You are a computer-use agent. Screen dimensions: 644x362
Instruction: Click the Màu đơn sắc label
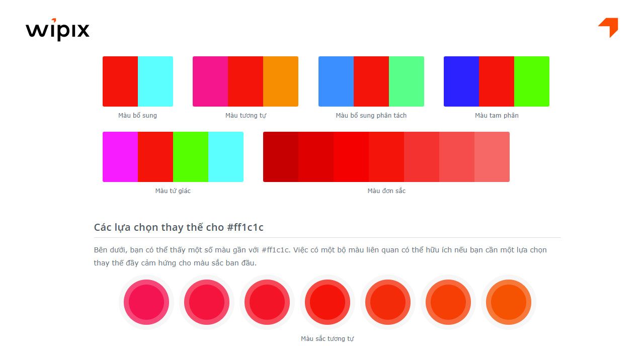(386, 191)
